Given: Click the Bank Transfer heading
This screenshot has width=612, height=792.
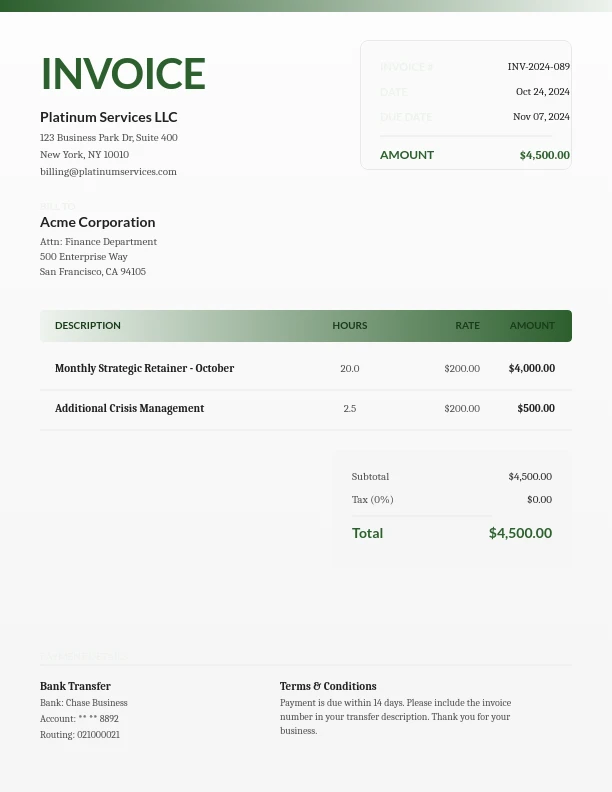Looking at the screenshot, I should coord(75,687).
